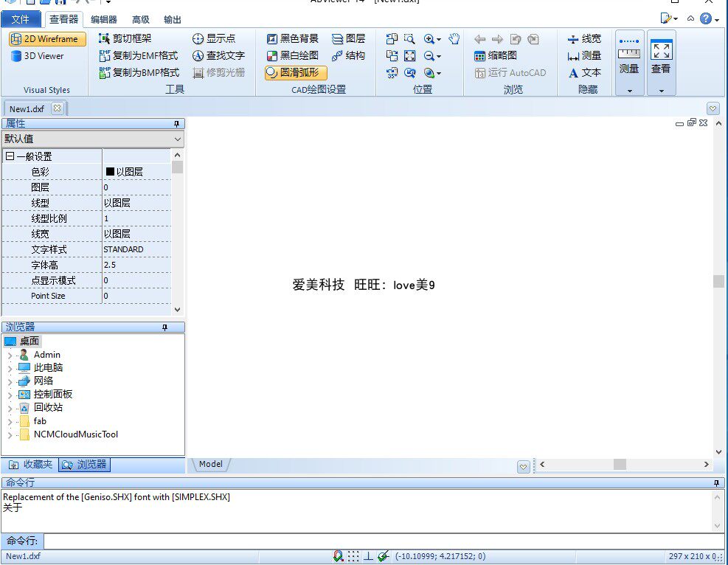Toggle the ortho mode status icon

368,556
